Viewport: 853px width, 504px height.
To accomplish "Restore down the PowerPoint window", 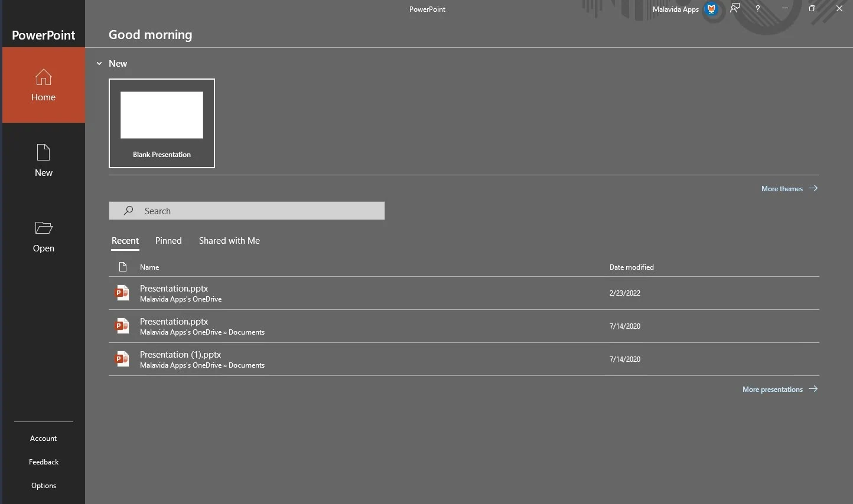I will point(812,9).
